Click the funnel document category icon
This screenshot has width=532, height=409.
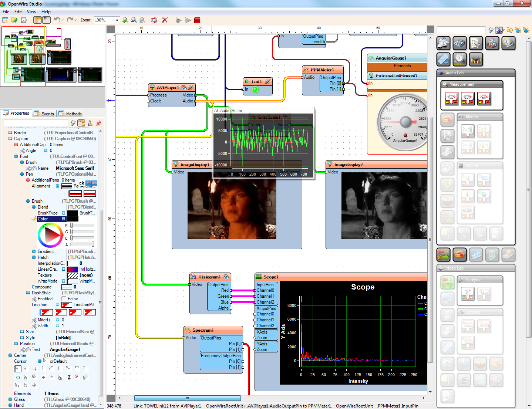[476, 43]
